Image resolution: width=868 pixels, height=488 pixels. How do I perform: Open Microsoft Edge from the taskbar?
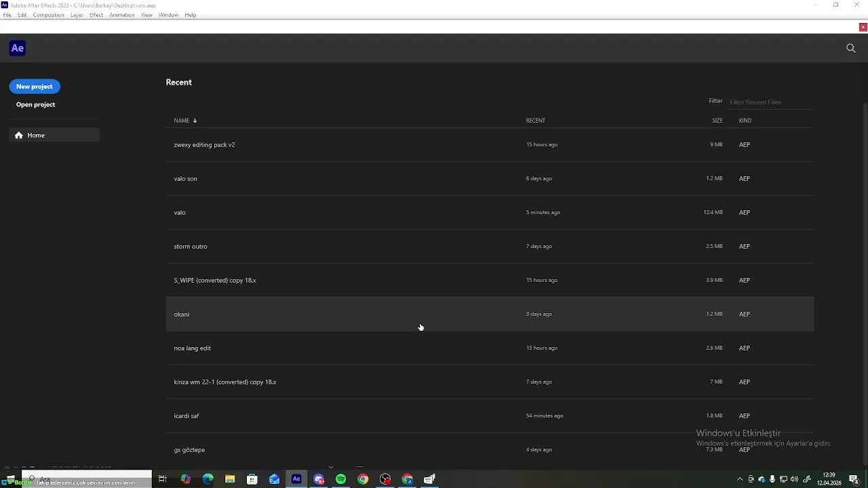point(208,479)
